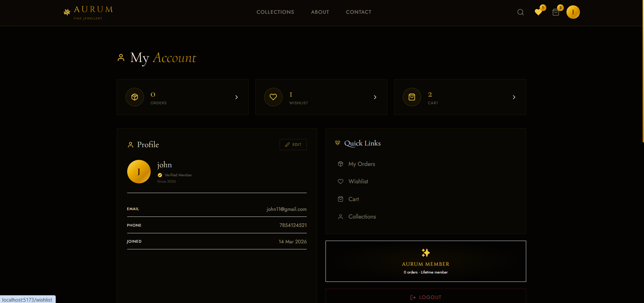Click the wishlist heart icon in header
Viewport: 644px width, 303px height.
(x=538, y=12)
